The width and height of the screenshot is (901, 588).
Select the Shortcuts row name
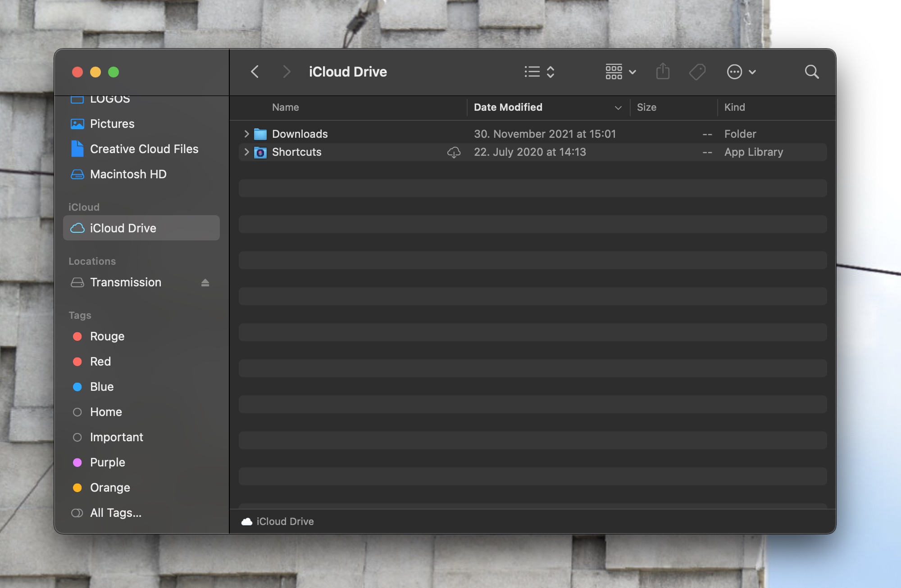point(296,152)
